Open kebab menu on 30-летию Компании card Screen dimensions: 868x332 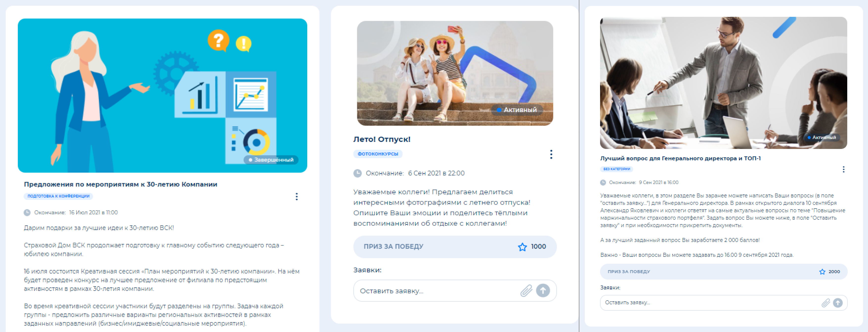[x=297, y=196]
